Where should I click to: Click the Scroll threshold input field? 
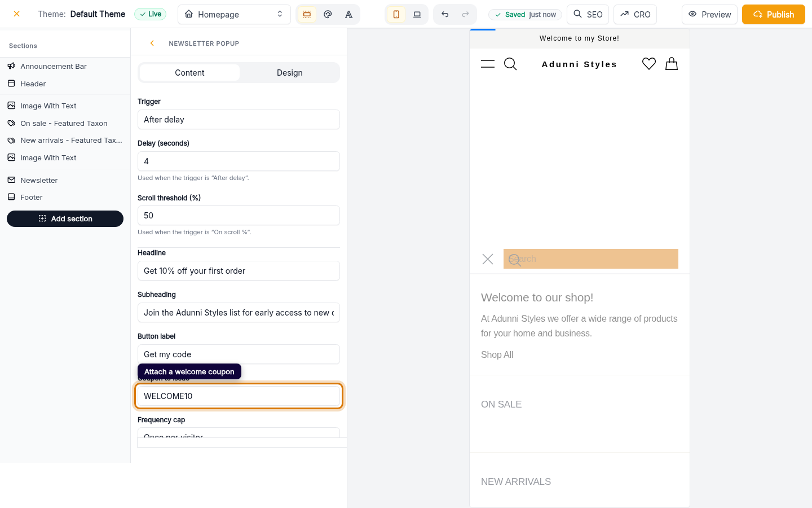(x=239, y=216)
